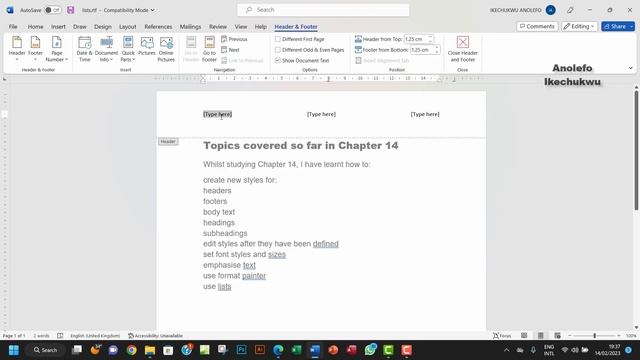Open the Document Info dropdown
This screenshot has width=640, height=360.
(106, 49)
